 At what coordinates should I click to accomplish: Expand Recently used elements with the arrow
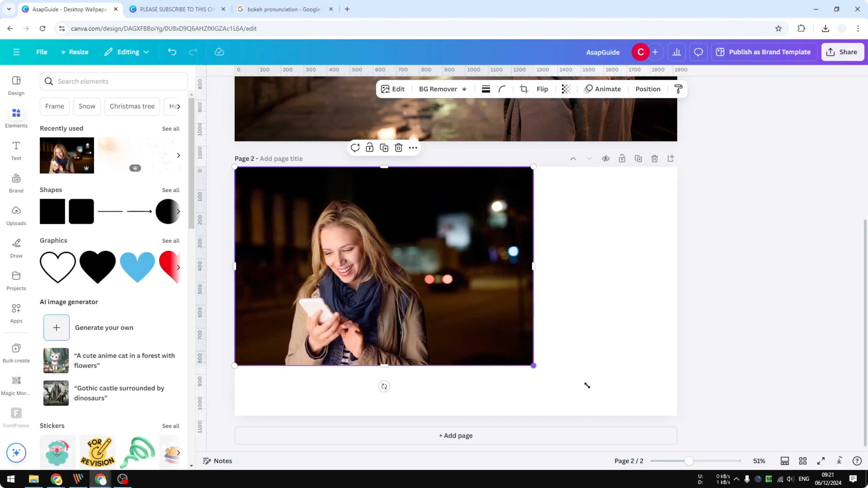click(178, 155)
